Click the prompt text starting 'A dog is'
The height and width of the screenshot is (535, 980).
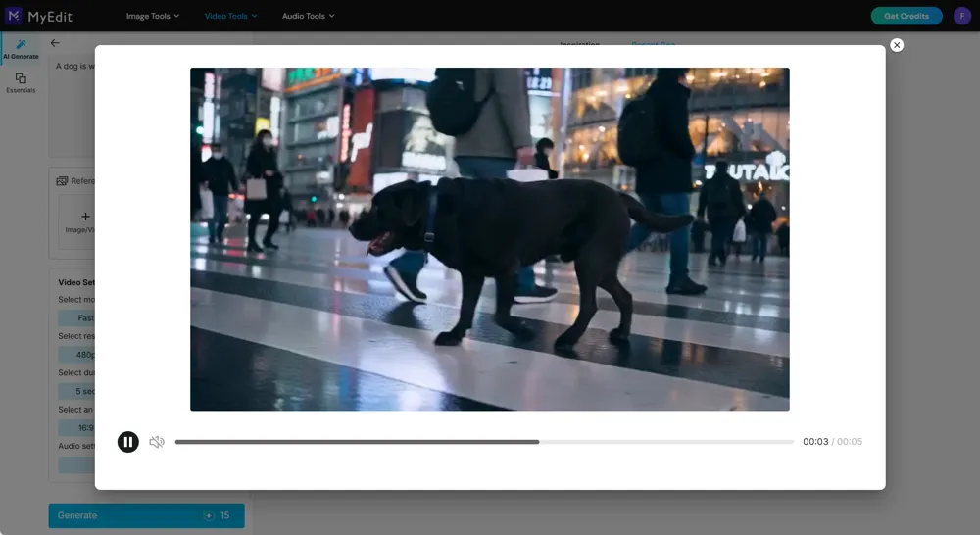click(x=75, y=66)
